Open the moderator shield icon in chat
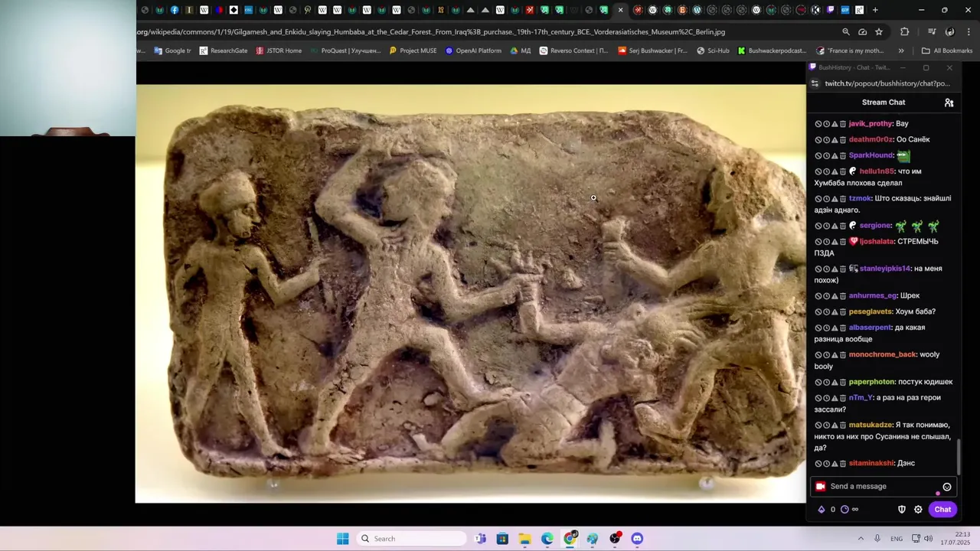Screen dimensions: 980x551 click(902, 510)
